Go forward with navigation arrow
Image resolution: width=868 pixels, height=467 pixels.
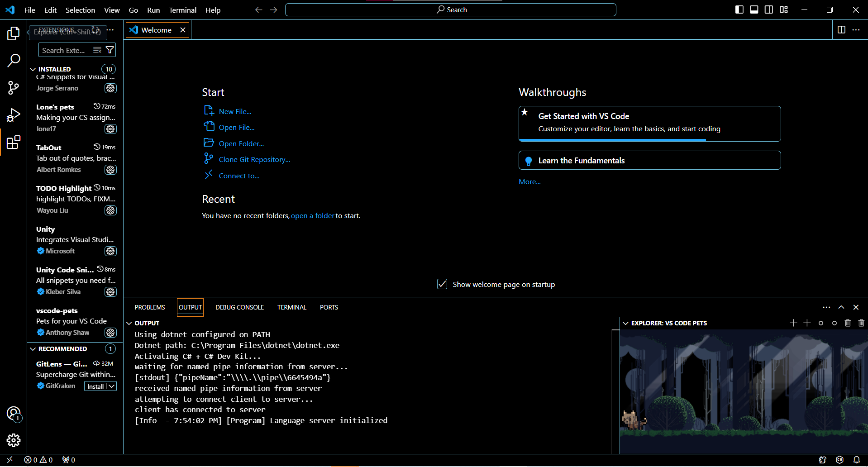pyautogui.click(x=273, y=10)
